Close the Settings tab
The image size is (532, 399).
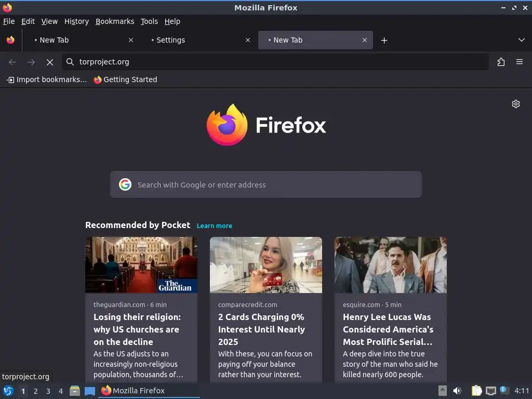[x=248, y=40]
